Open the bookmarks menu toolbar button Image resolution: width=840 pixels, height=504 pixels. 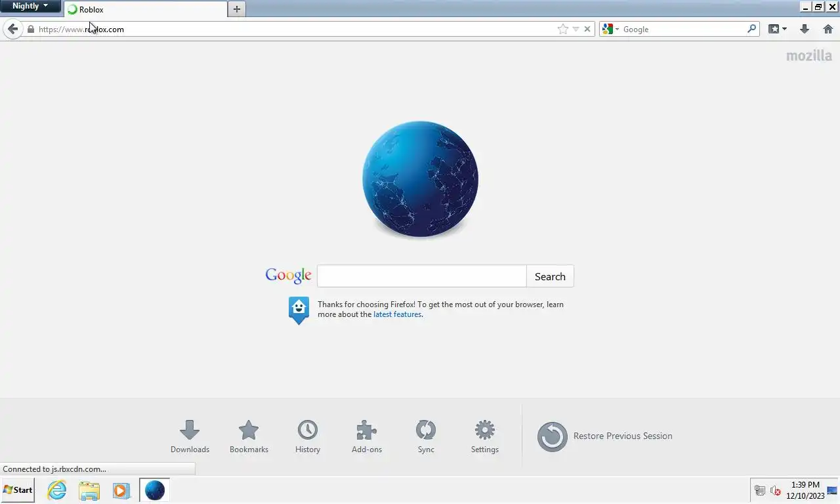pyautogui.click(x=778, y=29)
